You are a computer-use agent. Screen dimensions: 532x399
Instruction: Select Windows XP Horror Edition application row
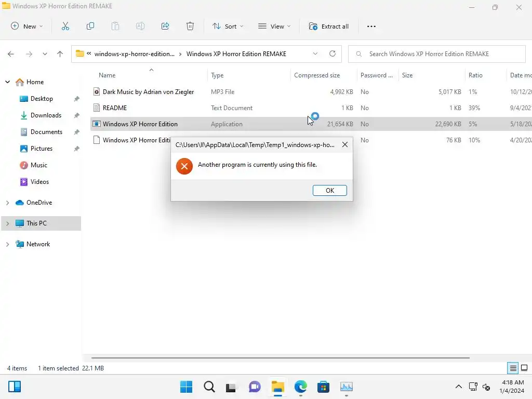pos(311,124)
